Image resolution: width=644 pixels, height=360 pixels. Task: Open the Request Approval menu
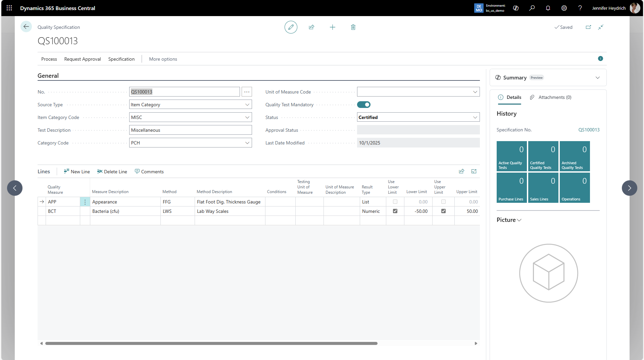[x=82, y=59]
